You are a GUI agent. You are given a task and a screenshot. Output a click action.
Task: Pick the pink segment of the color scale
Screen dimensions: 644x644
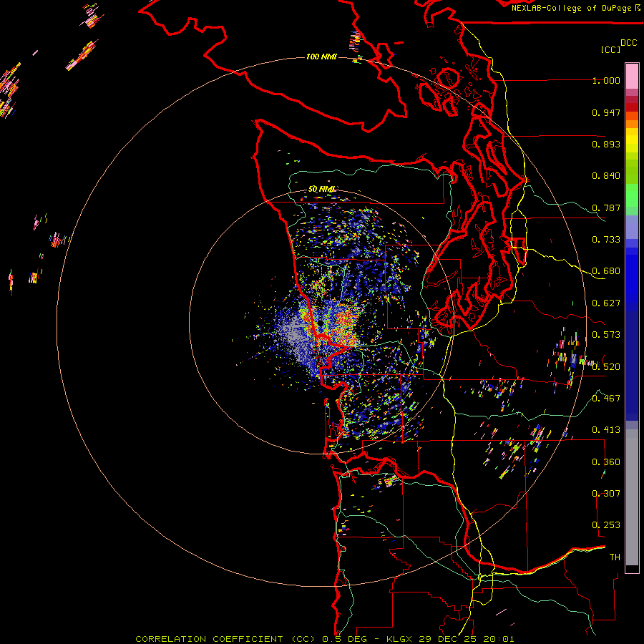click(632, 76)
